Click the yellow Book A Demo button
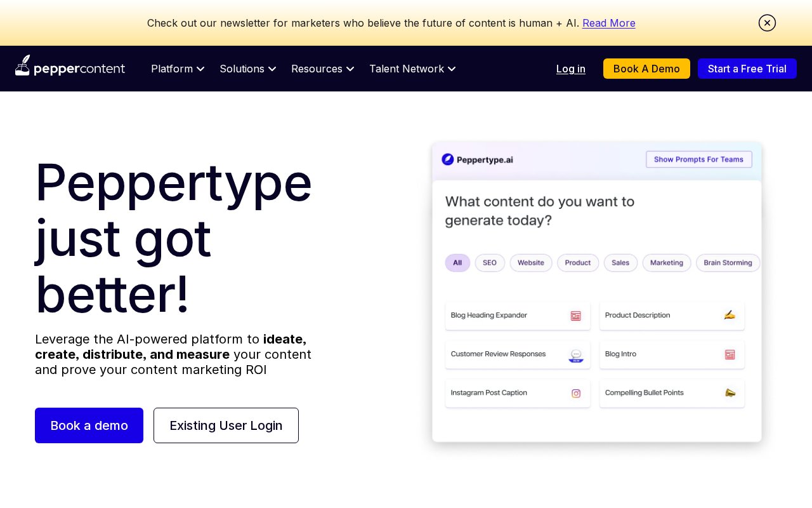Image resolution: width=812 pixels, height=508 pixels. point(646,69)
